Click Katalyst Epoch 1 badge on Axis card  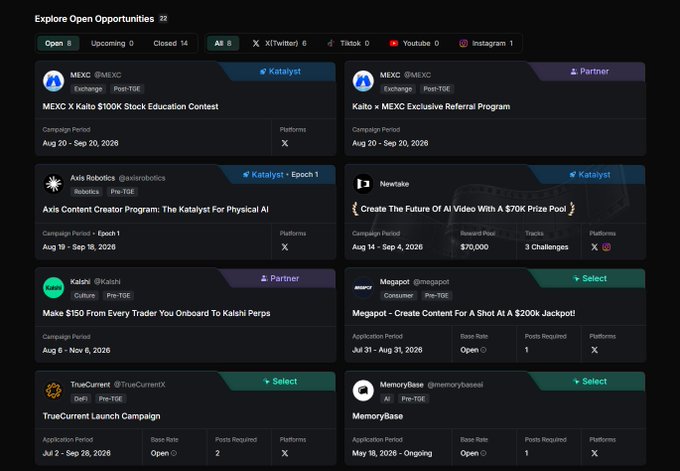click(x=280, y=174)
